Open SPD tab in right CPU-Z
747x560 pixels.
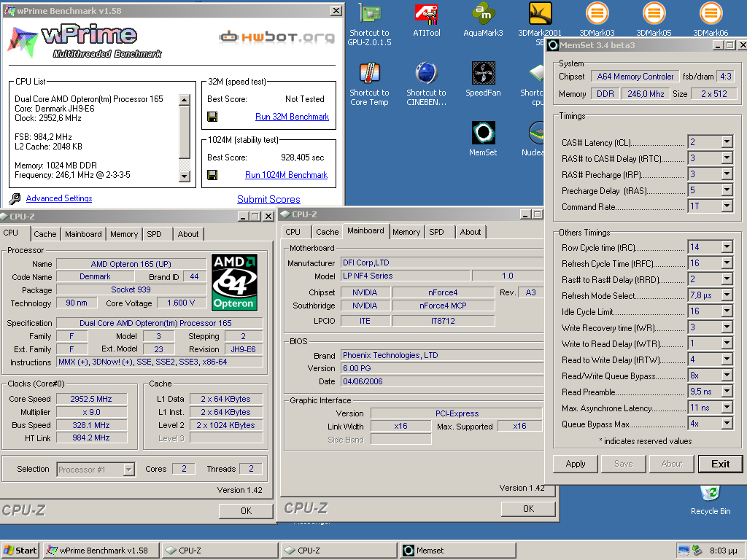(437, 232)
